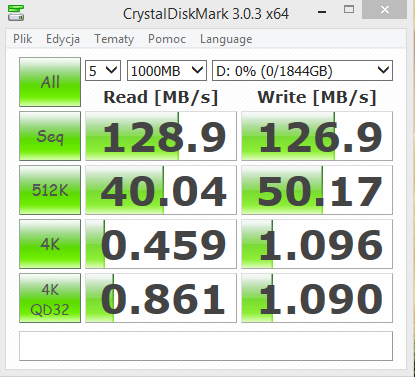This screenshot has width=415, height=377.
Task: Expand the test size dropdown showing 1000MB
Action: pos(167,71)
